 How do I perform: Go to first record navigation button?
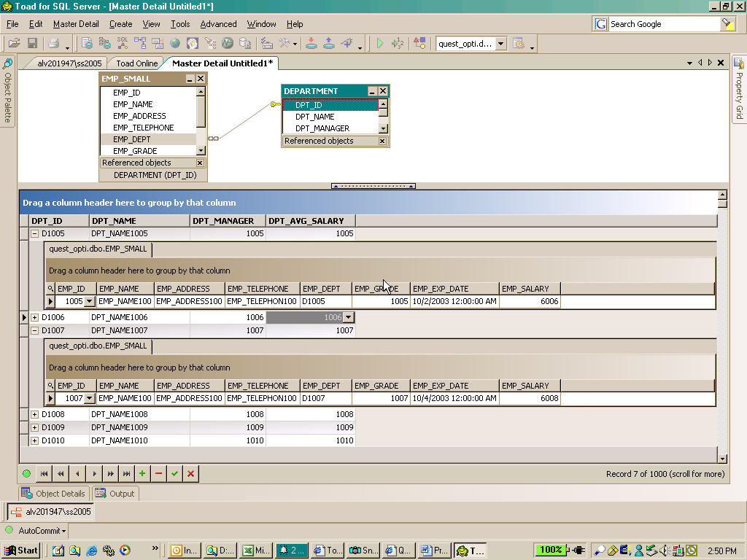coord(44,474)
